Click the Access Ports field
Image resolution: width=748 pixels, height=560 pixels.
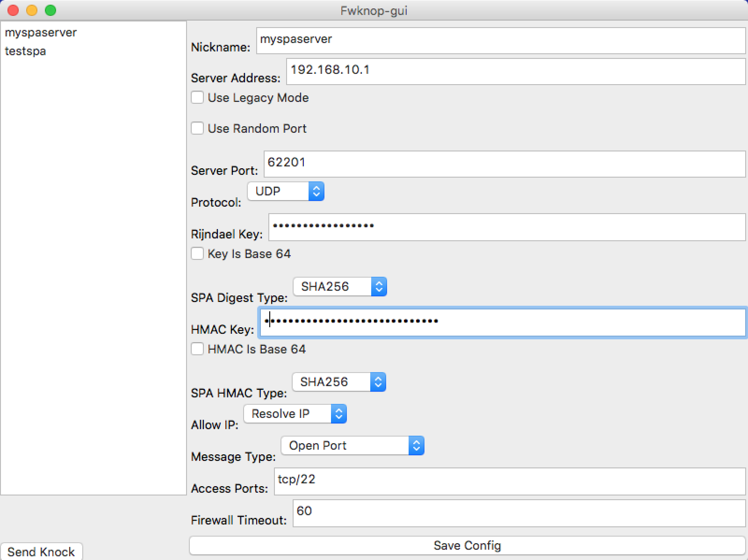(509, 481)
